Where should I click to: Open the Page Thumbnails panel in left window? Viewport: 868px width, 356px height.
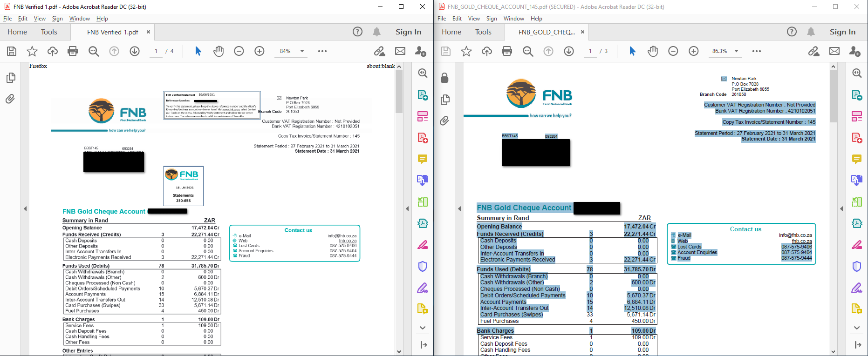tap(10, 78)
